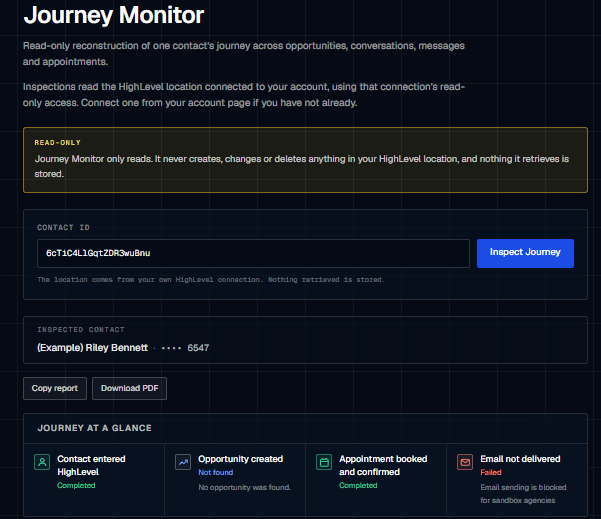Click the Copy report button
Viewport: 601px width, 519px height.
[55, 388]
